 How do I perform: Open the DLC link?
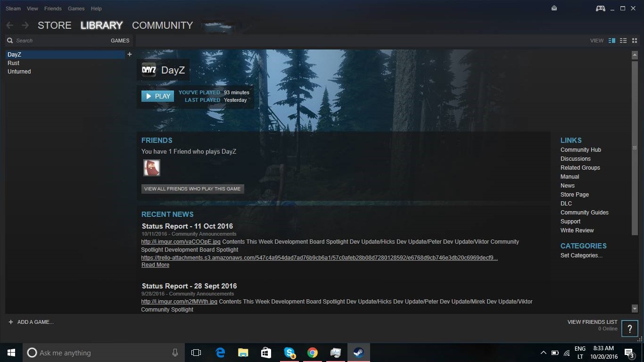tap(566, 204)
